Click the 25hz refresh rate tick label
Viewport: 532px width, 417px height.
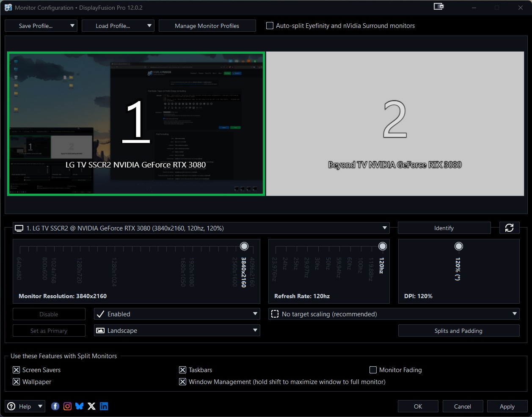click(296, 263)
